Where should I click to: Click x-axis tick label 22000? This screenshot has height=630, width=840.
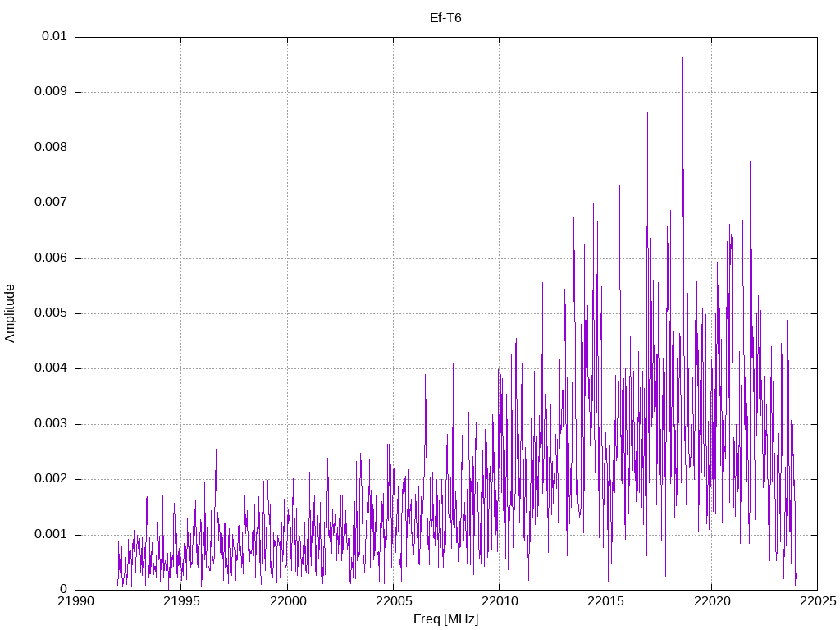(x=287, y=601)
